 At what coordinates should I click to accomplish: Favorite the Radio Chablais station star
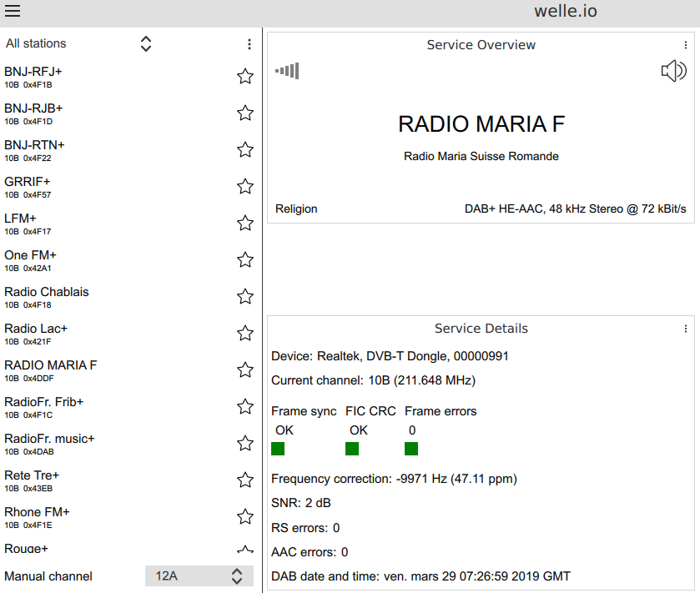[x=245, y=296]
